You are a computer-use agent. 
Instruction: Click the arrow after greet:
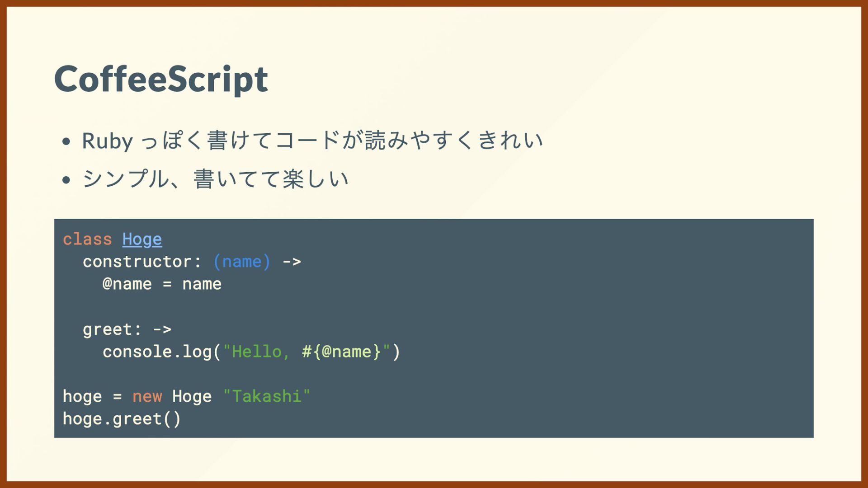[x=162, y=329]
